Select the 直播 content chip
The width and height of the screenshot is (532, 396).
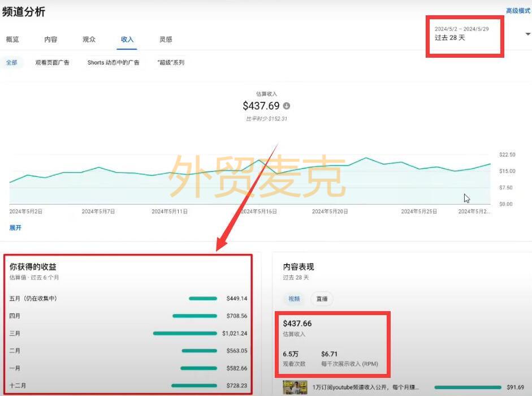[322, 299]
